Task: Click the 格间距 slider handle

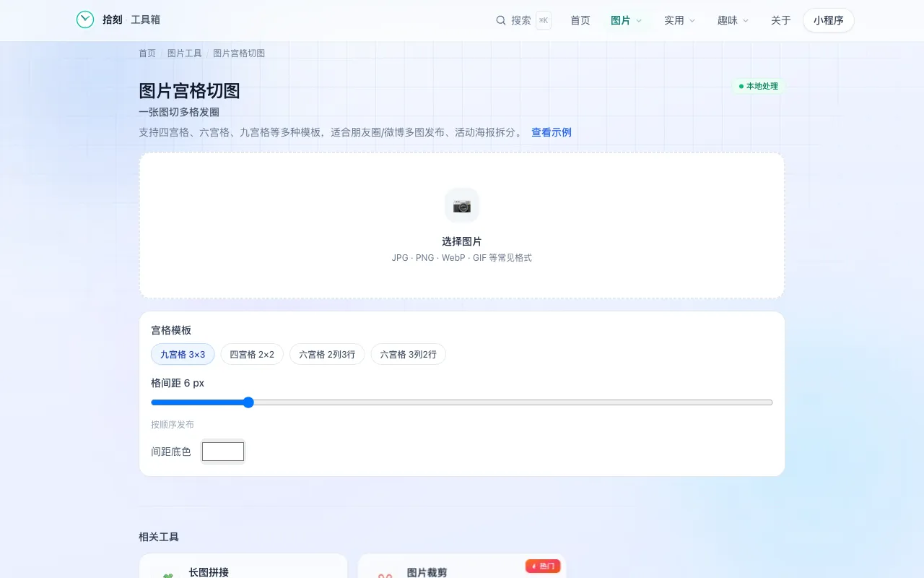Action: click(x=248, y=402)
